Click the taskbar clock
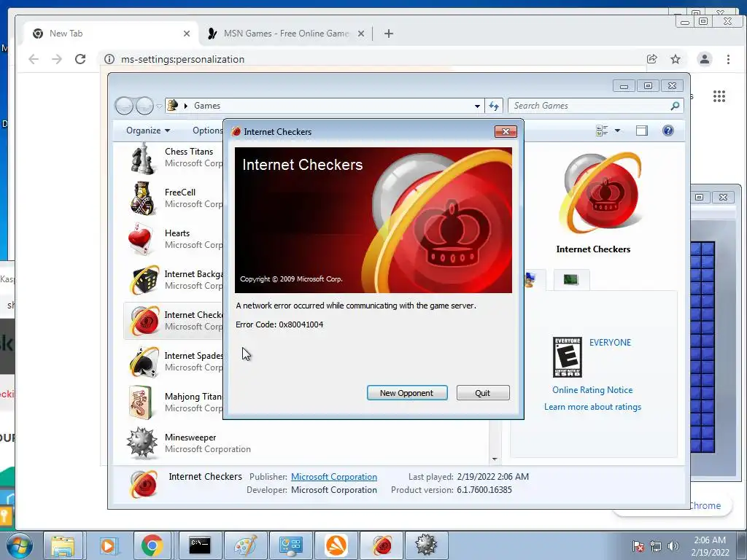 (x=710, y=546)
